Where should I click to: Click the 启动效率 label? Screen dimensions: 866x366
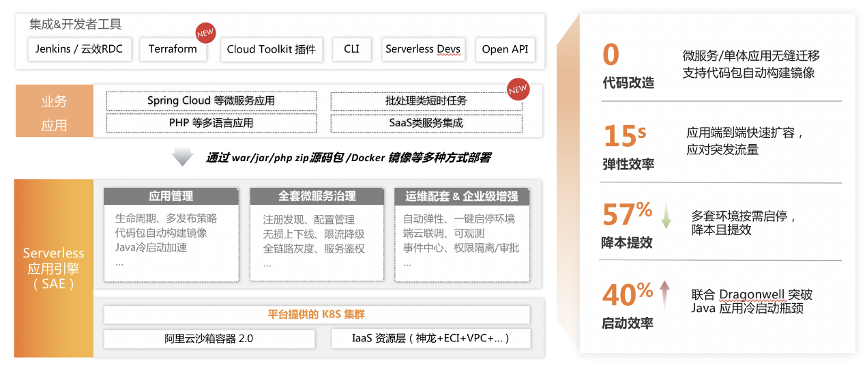[x=628, y=323]
